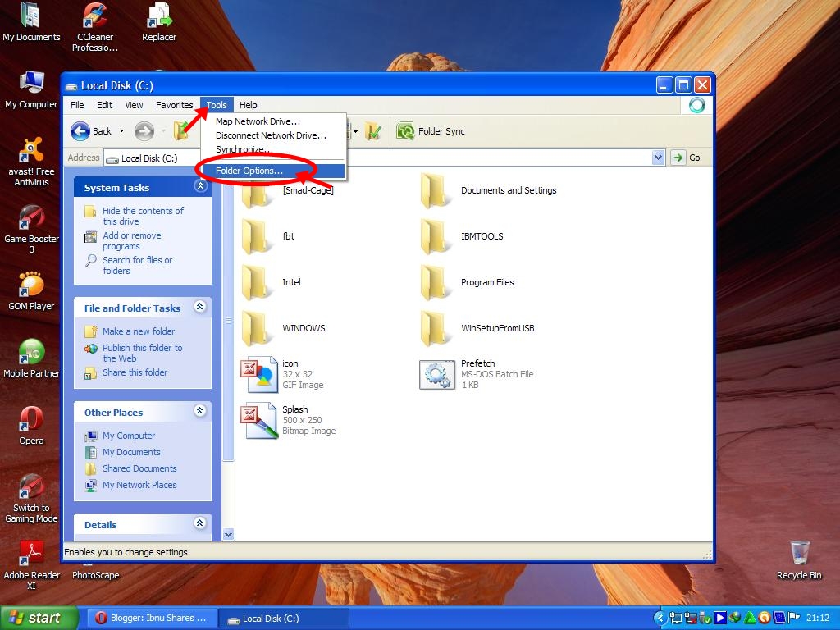The height and width of the screenshot is (630, 840).
Task: Click the GOM Player desktop icon
Action: (31, 291)
